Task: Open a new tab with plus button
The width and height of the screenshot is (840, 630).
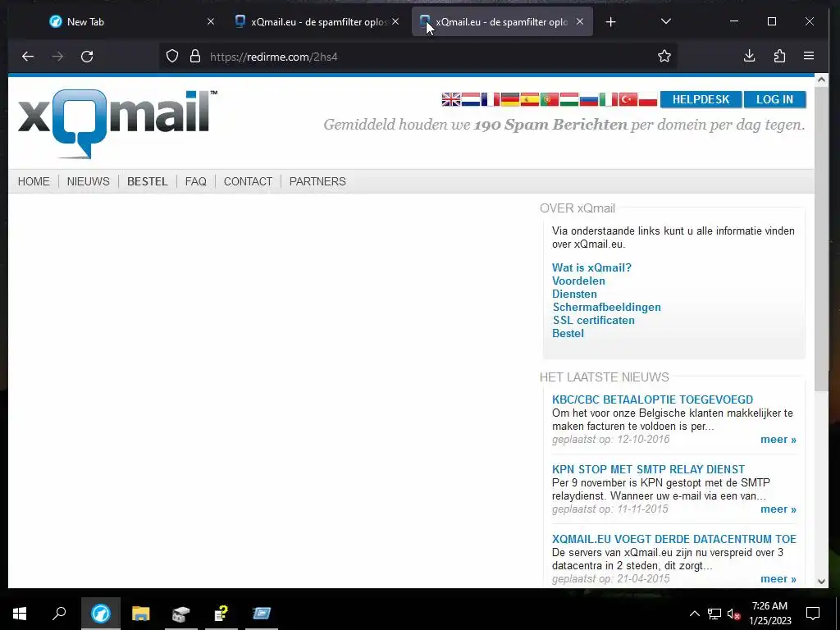Action: 610,22
